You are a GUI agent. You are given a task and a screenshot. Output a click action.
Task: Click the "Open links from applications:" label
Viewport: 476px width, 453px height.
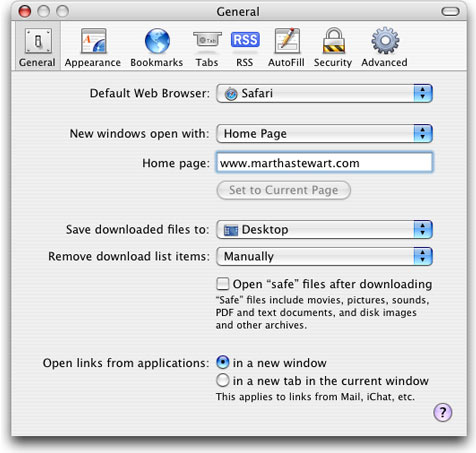click(126, 363)
